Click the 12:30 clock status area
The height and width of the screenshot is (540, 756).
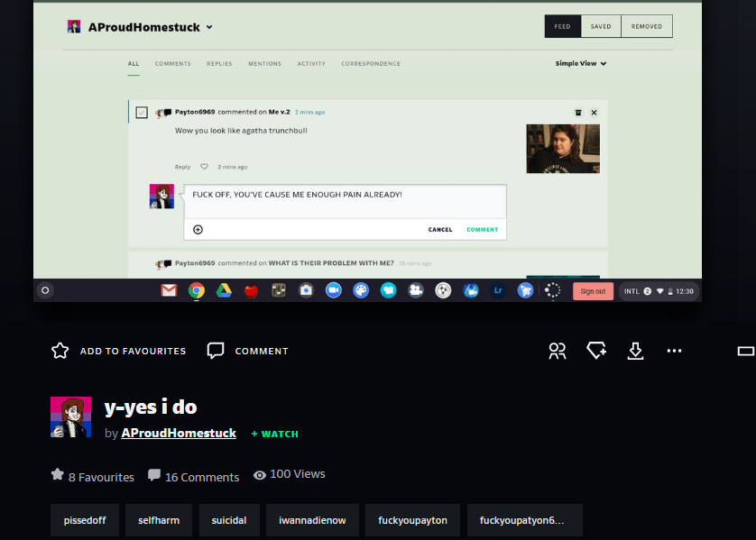(684, 291)
